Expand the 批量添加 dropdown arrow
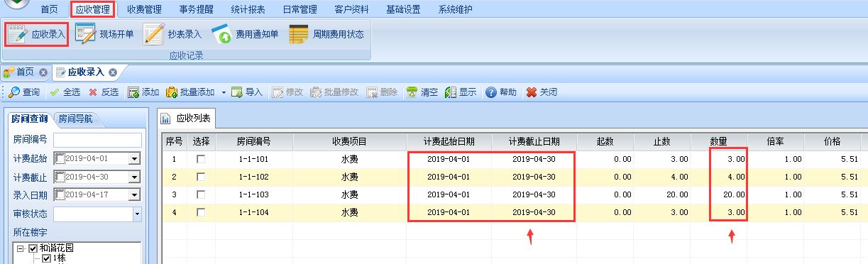The image size is (868, 264). (x=224, y=92)
